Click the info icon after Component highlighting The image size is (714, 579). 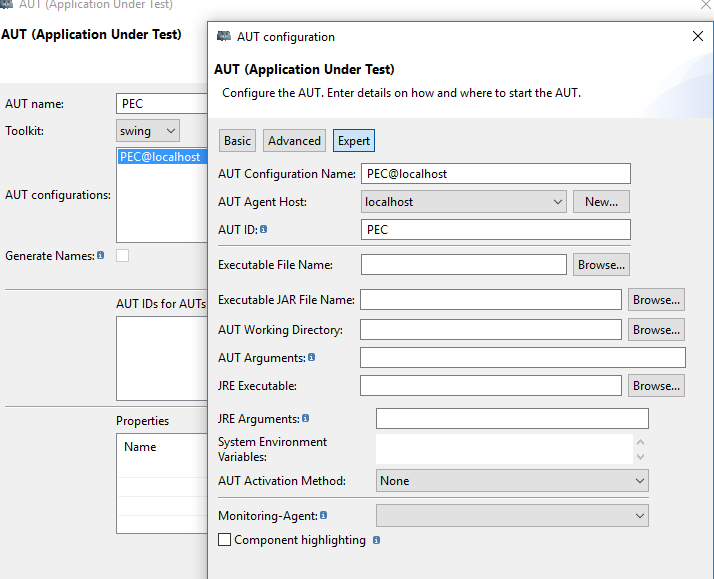click(376, 540)
